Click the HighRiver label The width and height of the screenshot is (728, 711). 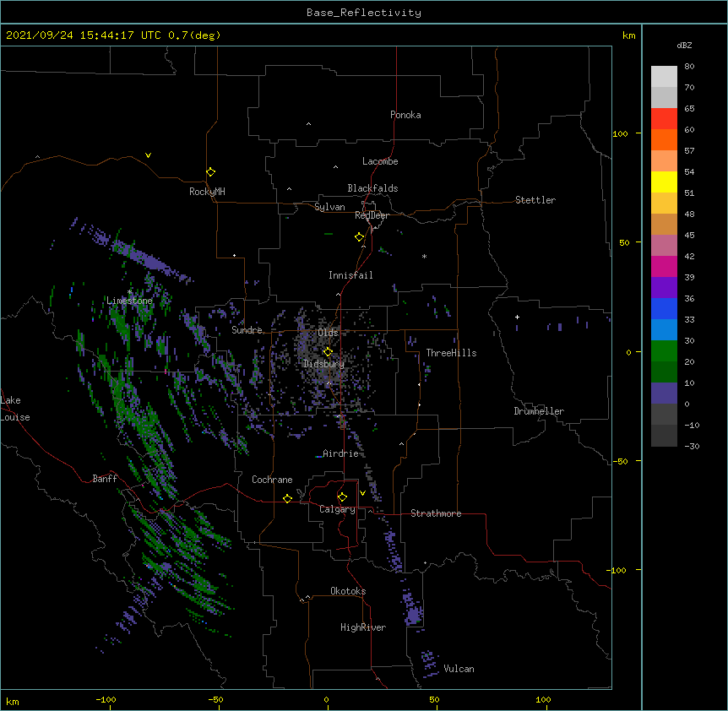coord(363,627)
